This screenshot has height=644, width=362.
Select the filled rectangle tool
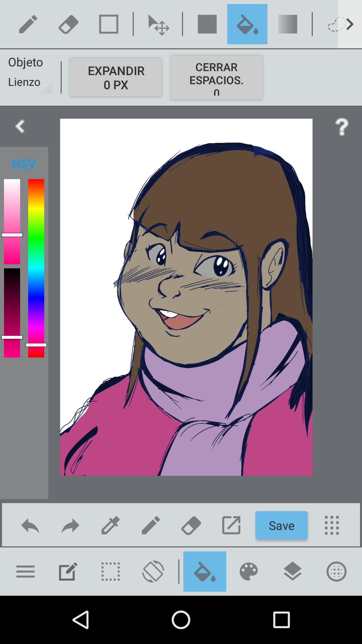[x=207, y=24]
